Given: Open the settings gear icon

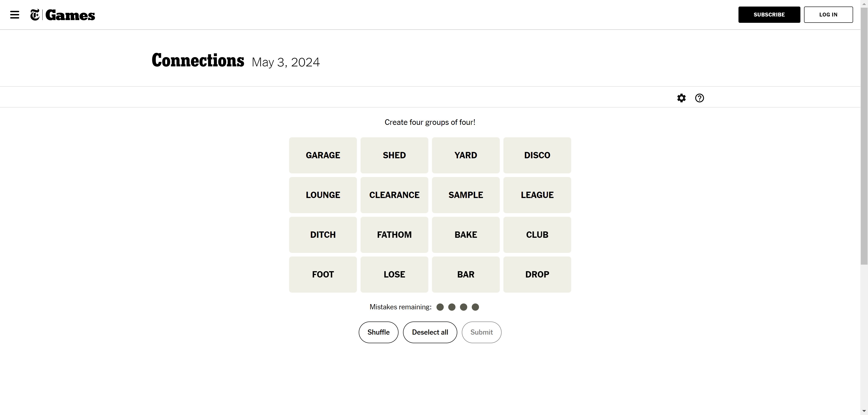Looking at the screenshot, I should (x=681, y=98).
